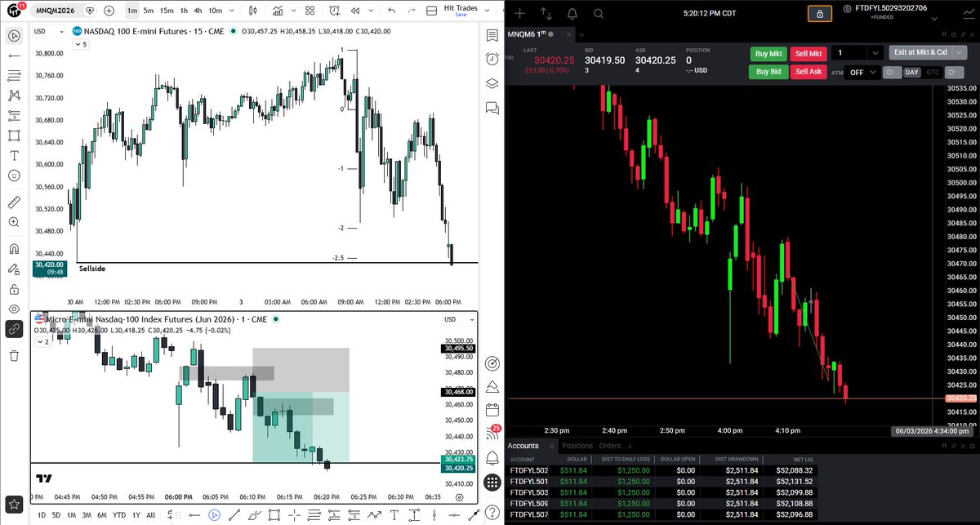Open the Indicators icon
980x525 pixels.
pyautogui.click(x=278, y=11)
